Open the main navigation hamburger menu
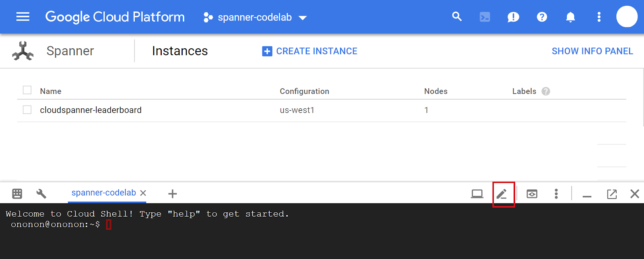The image size is (644, 259). [x=23, y=17]
